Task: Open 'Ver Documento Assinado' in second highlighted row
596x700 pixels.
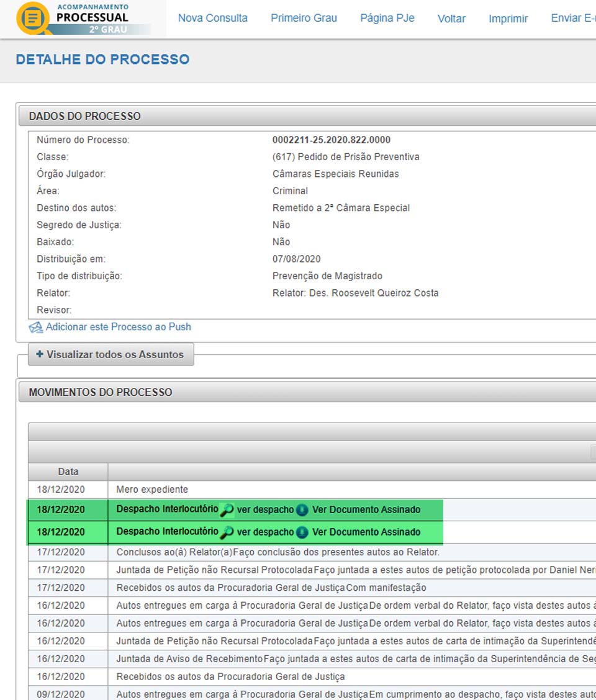Action: pyautogui.click(x=366, y=532)
